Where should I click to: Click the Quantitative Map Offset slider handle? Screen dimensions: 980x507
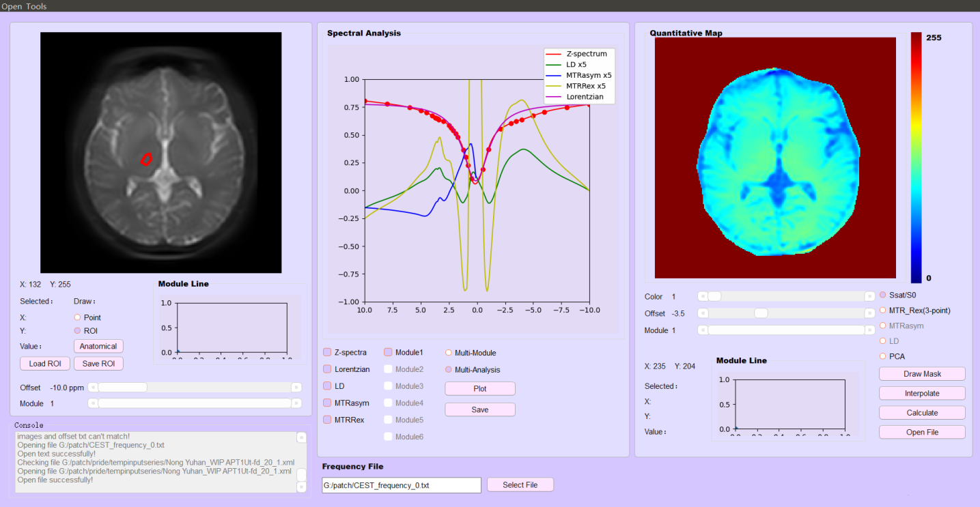pyautogui.click(x=761, y=313)
